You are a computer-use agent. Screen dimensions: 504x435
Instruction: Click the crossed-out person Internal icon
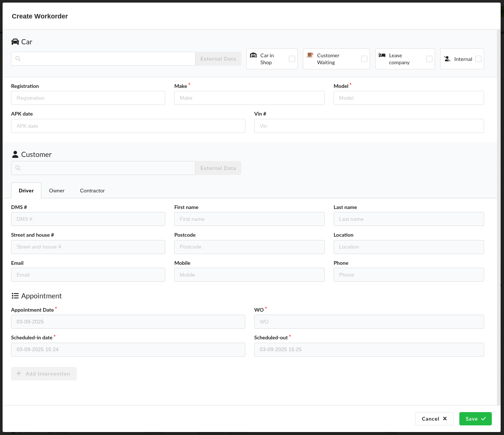pos(447,59)
